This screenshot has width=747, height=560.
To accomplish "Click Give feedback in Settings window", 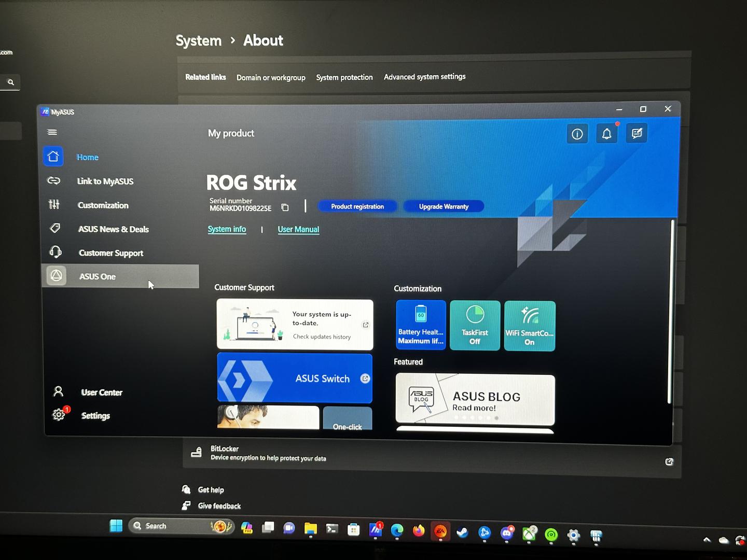I will pyautogui.click(x=219, y=506).
